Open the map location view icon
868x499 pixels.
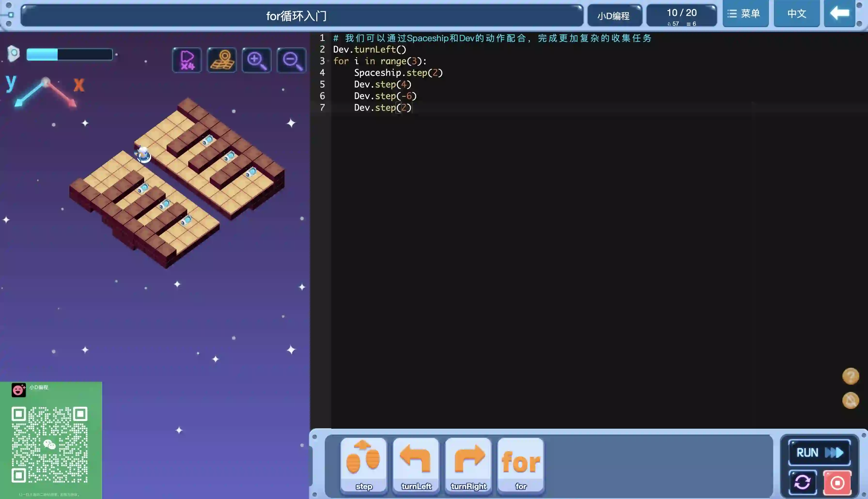222,60
